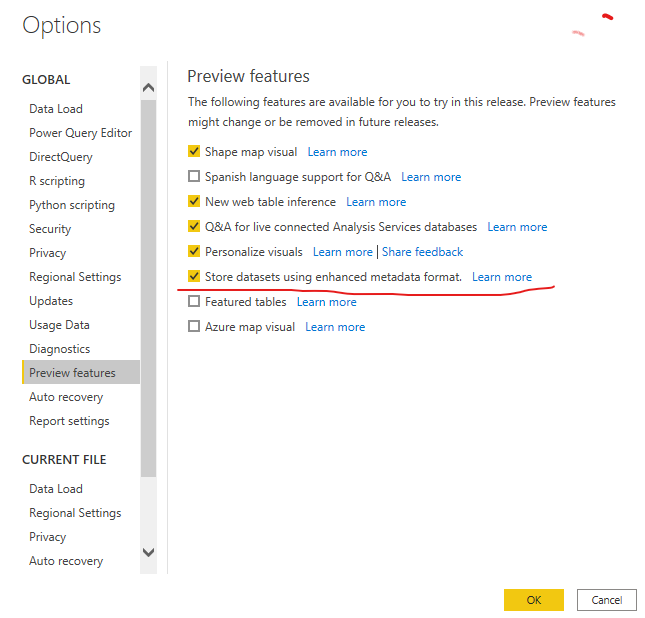Open Learn more for Azure map visual
Image resolution: width=645 pixels, height=618 pixels.
(335, 327)
